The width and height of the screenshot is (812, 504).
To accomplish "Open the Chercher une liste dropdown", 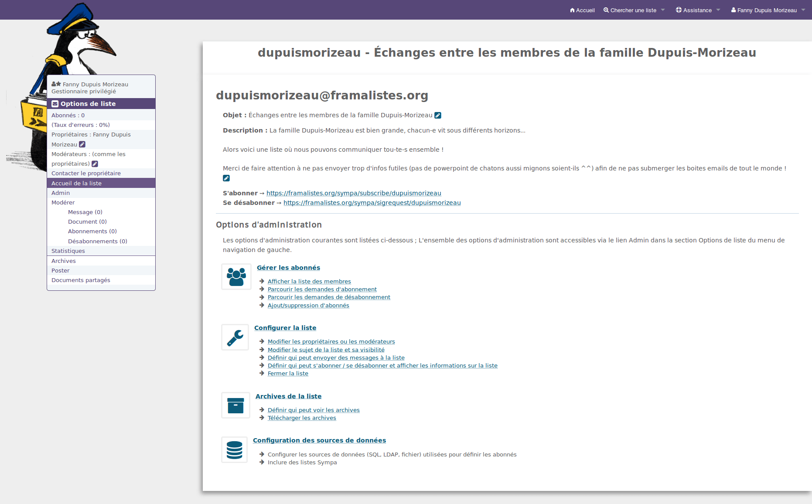I will [634, 10].
